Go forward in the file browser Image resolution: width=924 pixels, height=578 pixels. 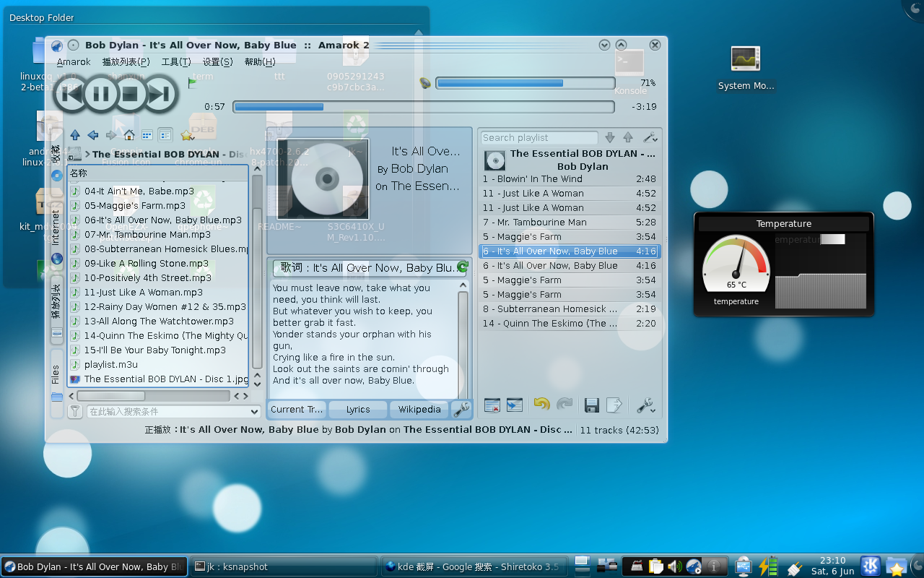point(111,135)
